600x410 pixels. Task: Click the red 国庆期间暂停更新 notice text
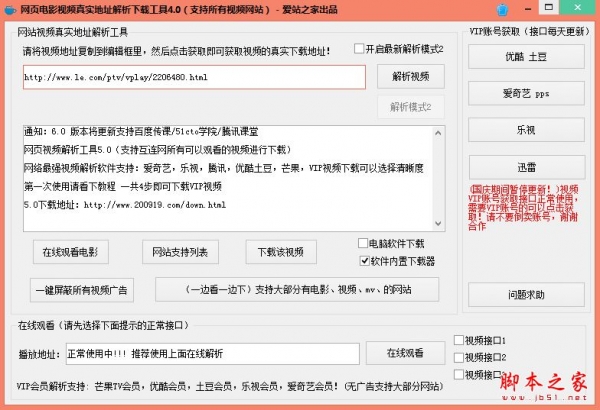point(523,207)
